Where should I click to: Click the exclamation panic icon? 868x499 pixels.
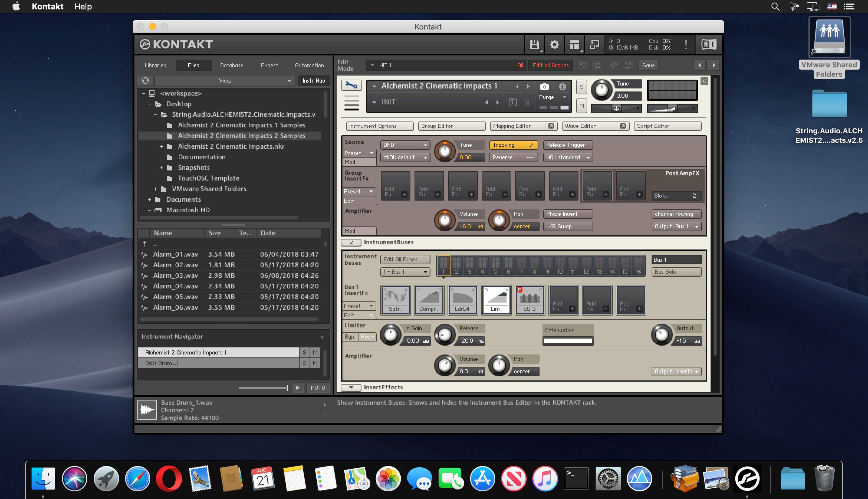point(686,45)
